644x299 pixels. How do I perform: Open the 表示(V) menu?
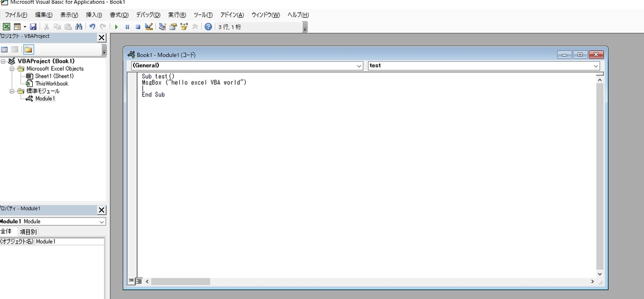pos(69,15)
